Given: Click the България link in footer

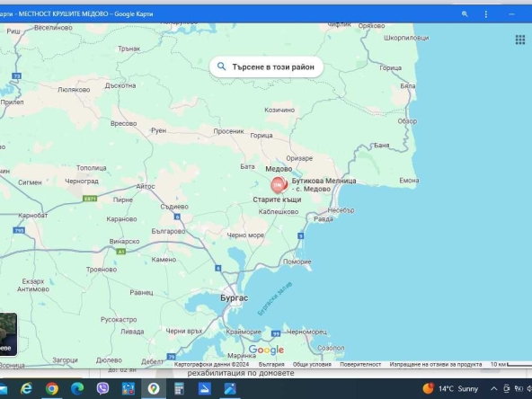Looking at the screenshot, I should (x=271, y=364).
